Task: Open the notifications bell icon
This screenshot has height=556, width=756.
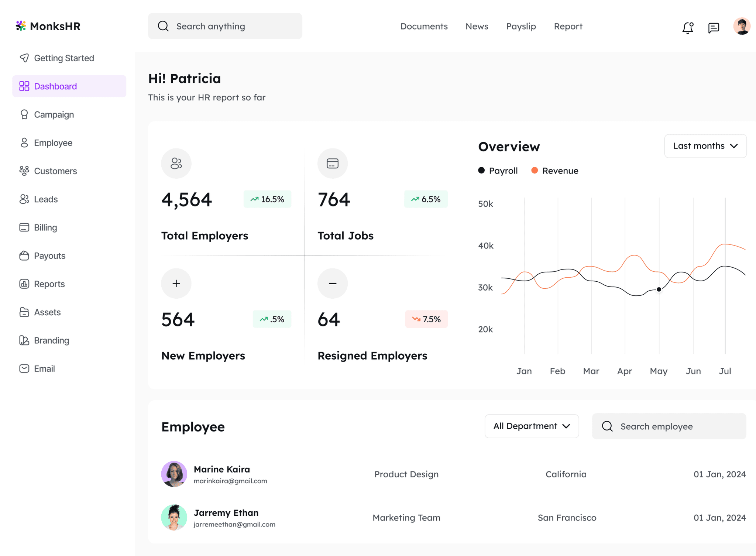Action: pyautogui.click(x=688, y=28)
